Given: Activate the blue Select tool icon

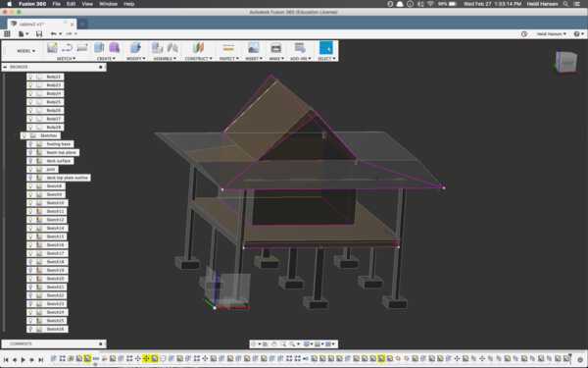Looking at the screenshot, I should [x=326, y=48].
